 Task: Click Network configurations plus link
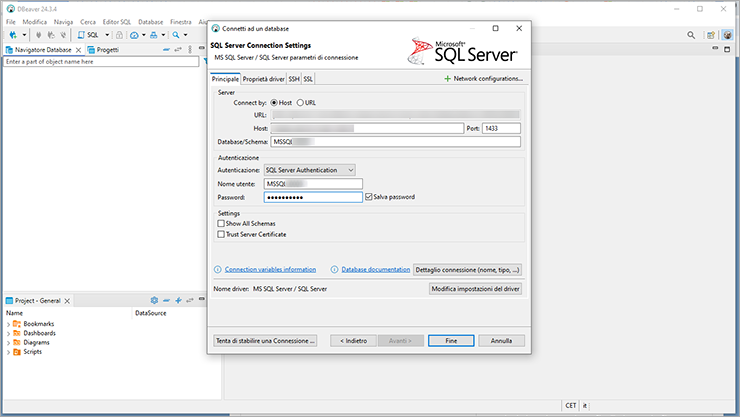[483, 78]
